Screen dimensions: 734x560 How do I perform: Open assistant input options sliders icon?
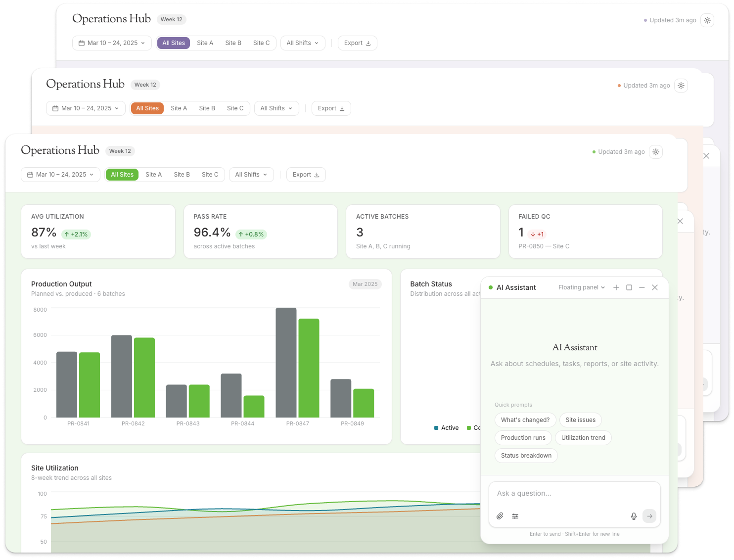515,516
